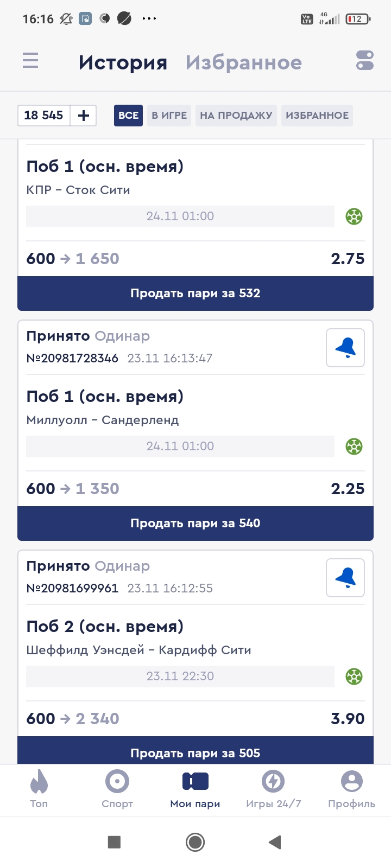Tap the plus icon to add balance
This screenshot has width=391, height=868.
(x=84, y=116)
